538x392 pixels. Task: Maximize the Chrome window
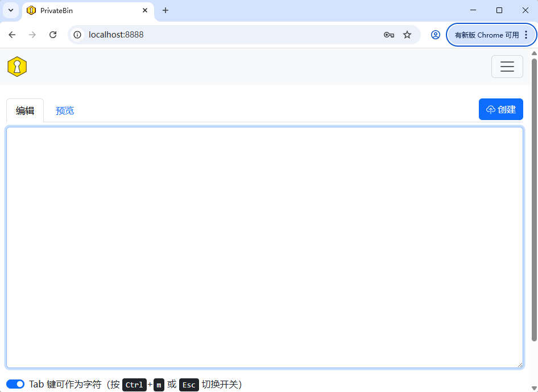click(499, 10)
